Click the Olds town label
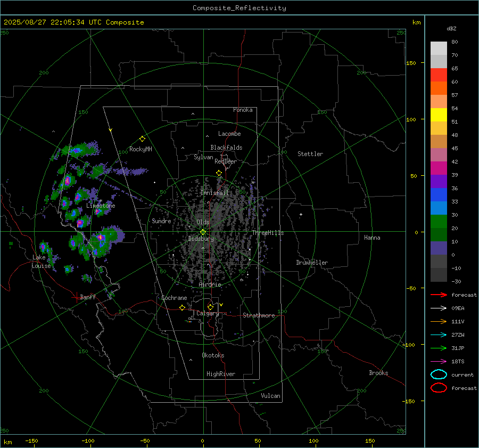 pos(203,222)
